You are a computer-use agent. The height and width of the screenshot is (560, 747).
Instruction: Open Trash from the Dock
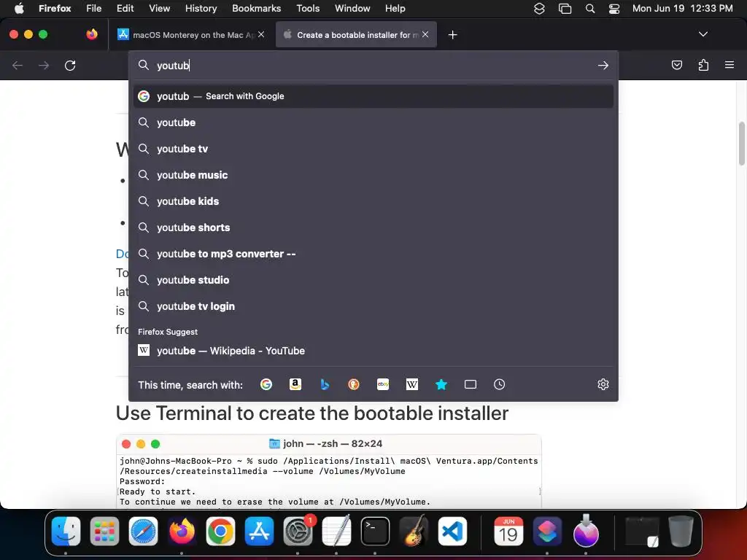(x=681, y=532)
